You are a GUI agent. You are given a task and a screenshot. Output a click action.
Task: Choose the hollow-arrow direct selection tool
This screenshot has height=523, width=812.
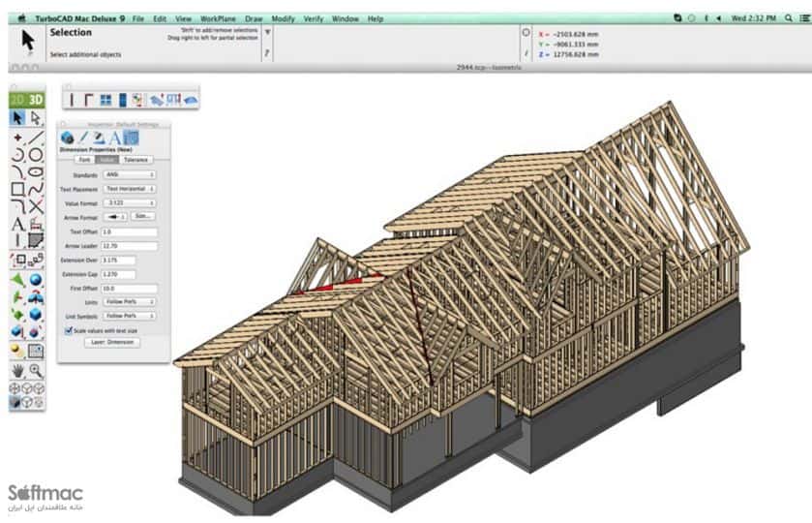[36, 118]
